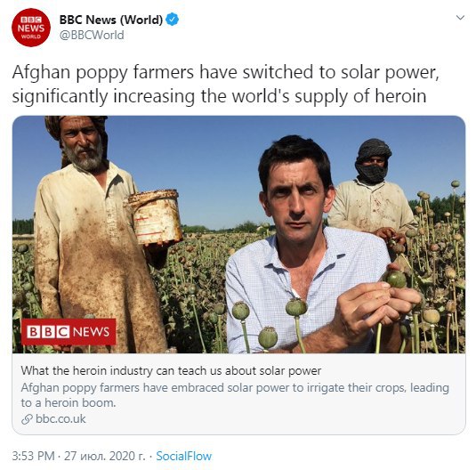Click the 3:53 PM timestamp
476x470 pixels.
click(34, 456)
